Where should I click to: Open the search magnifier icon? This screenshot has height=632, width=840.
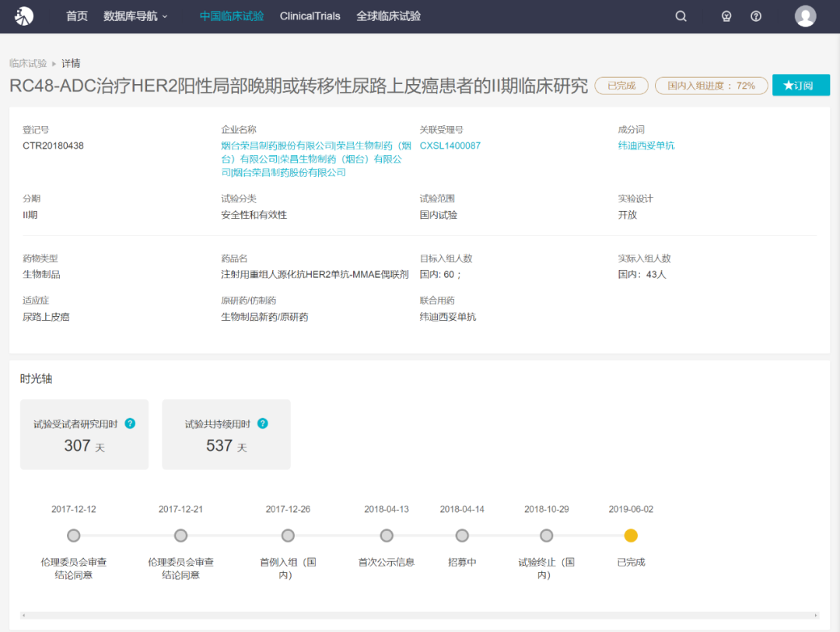pos(681,16)
